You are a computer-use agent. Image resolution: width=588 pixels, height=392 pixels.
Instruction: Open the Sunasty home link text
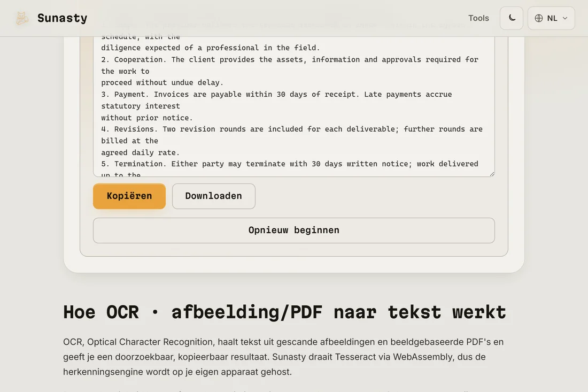pyautogui.click(x=62, y=18)
